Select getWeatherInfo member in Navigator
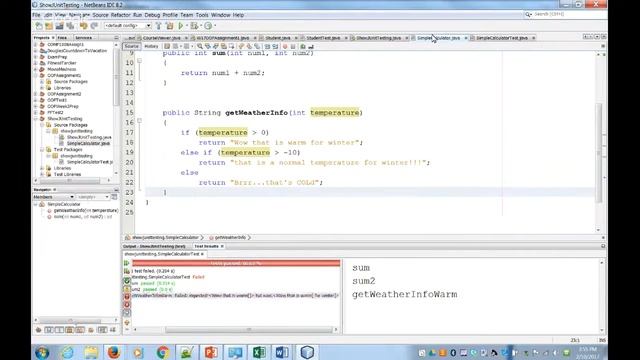The image size is (640, 360). [x=86, y=211]
